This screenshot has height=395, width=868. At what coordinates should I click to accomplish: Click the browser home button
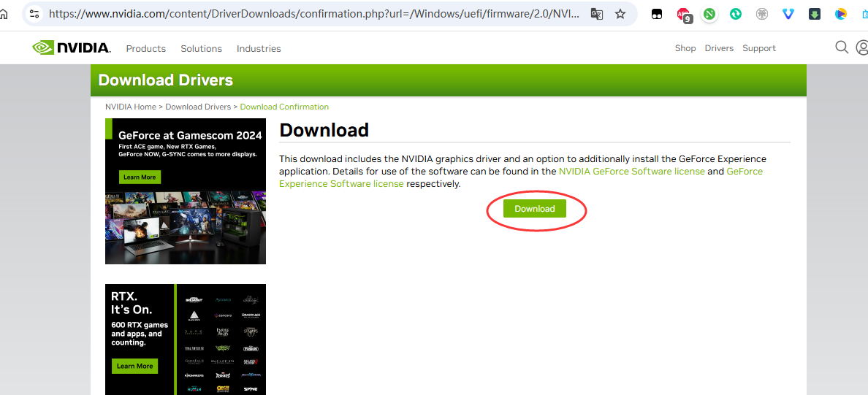click(x=4, y=14)
